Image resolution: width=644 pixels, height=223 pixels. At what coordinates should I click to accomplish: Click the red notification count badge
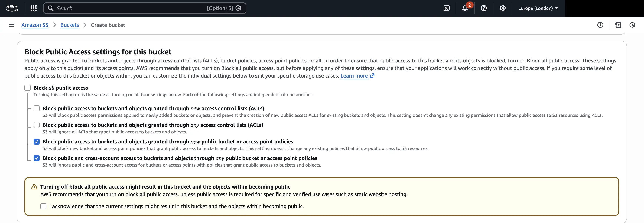(x=470, y=5)
